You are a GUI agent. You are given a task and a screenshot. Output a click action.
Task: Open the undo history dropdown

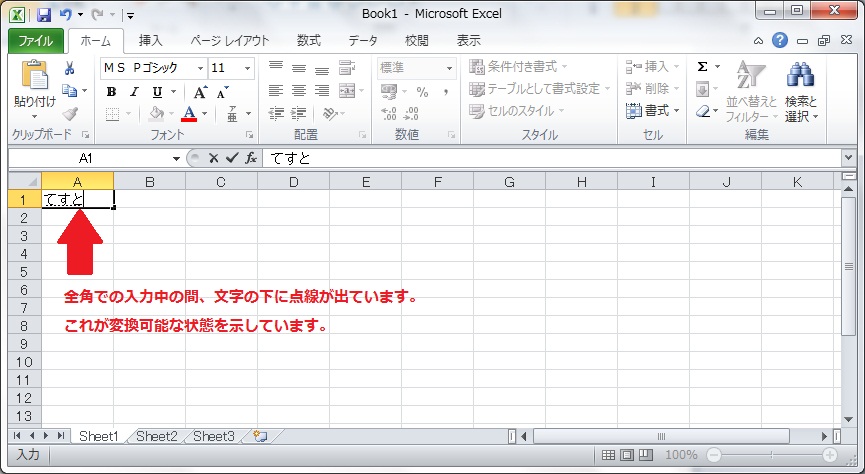click(x=81, y=15)
